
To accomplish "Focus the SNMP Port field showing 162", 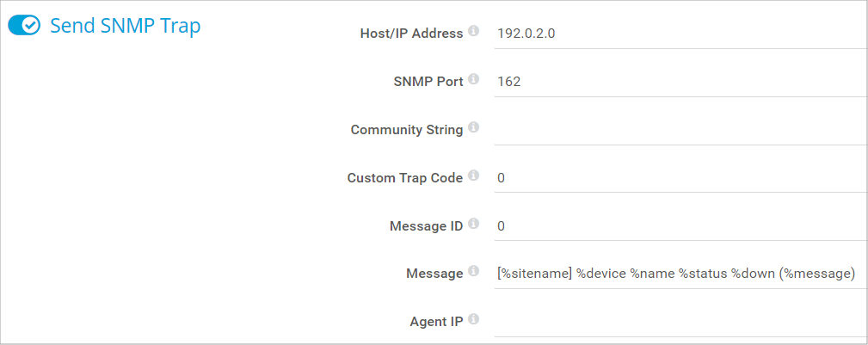I will 680,82.
